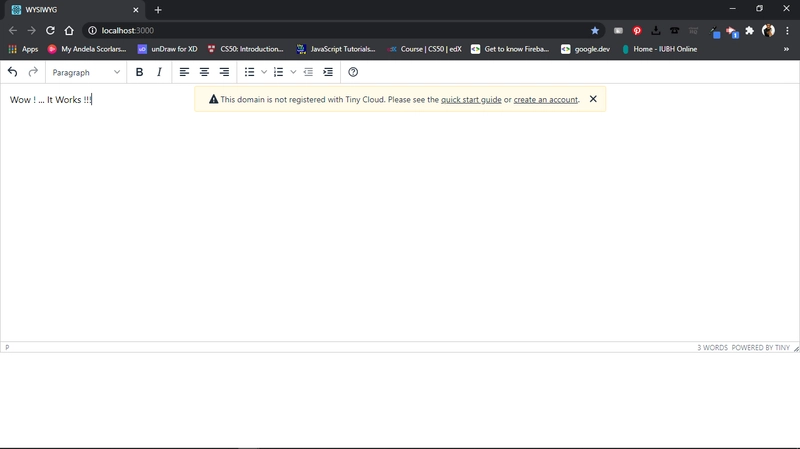Open the quick start guide link
Viewport: 800px width, 449px height.
tap(471, 99)
